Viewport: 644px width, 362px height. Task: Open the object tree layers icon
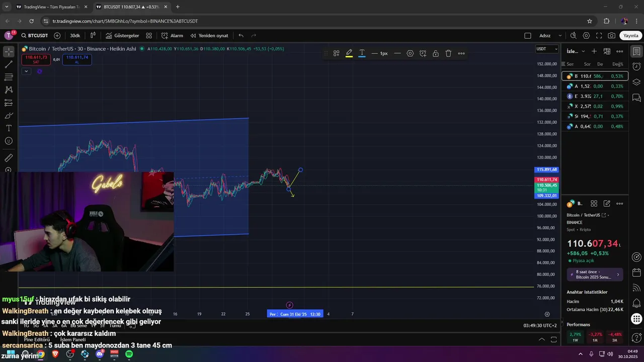click(x=636, y=82)
